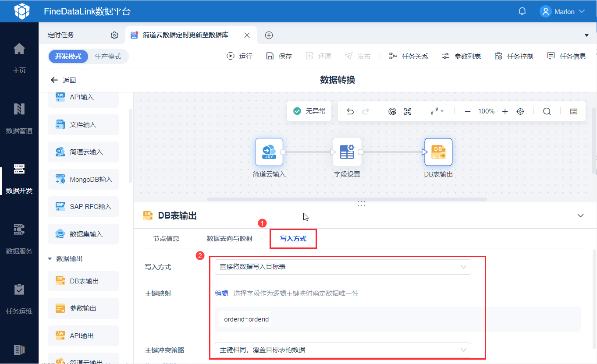The height and width of the screenshot is (364, 597).
Task: Save the task with 保存
Action: (x=279, y=56)
